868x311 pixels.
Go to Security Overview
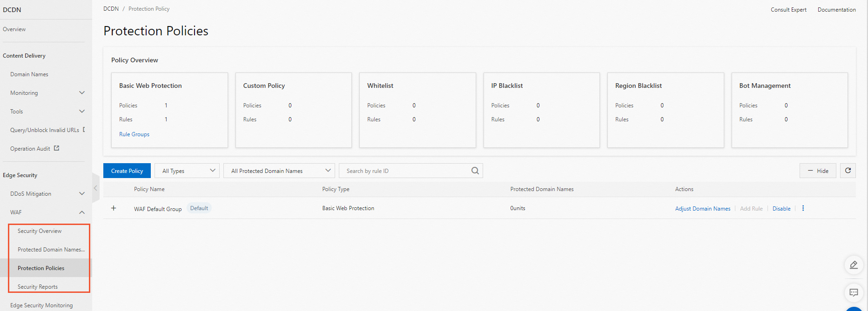tap(40, 231)
